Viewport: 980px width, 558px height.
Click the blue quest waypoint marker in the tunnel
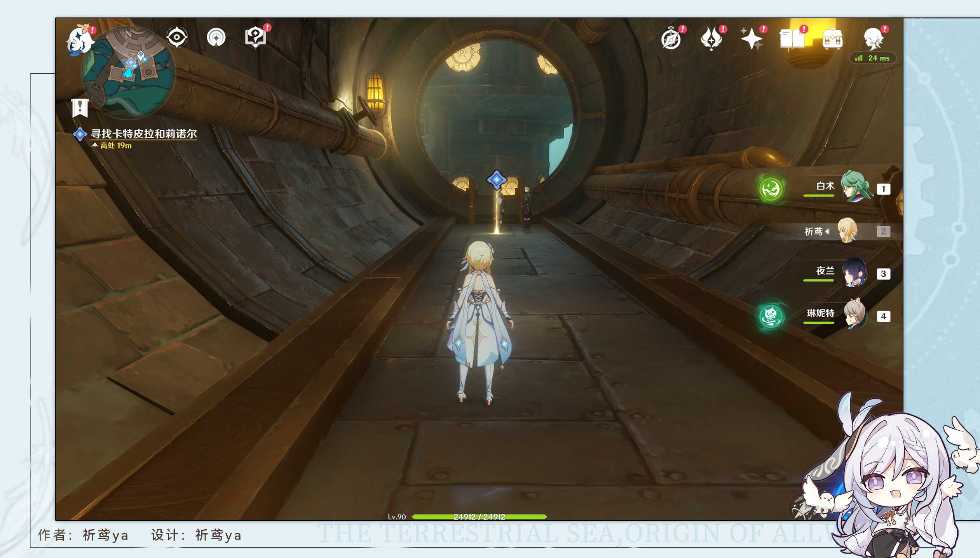497,179
